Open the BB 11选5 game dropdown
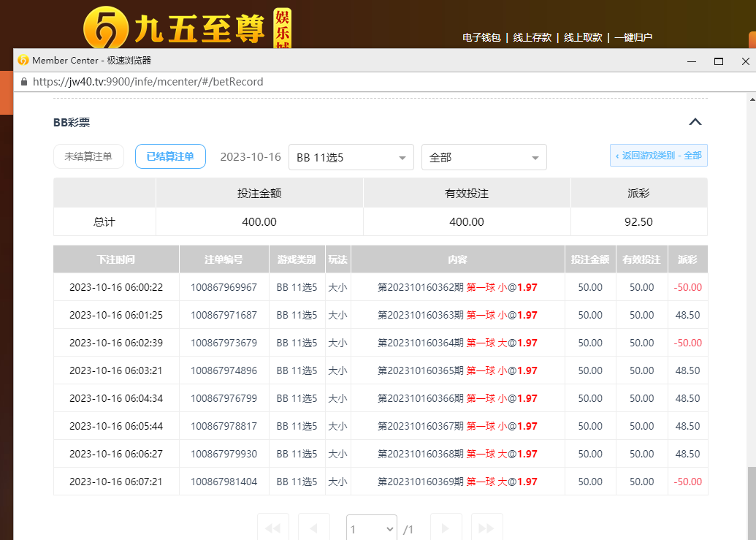756x540 pixels. [351, 157]
